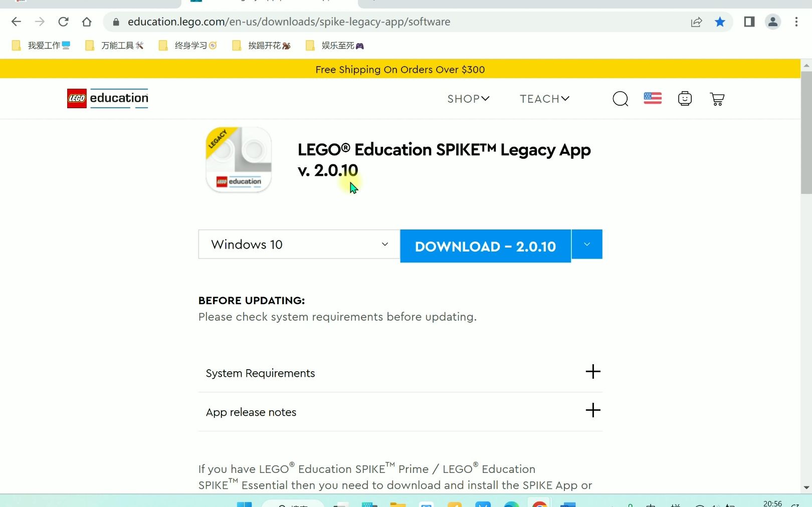View site security lock info
Viewport: 812px width, 507px height.
[116, 22]
